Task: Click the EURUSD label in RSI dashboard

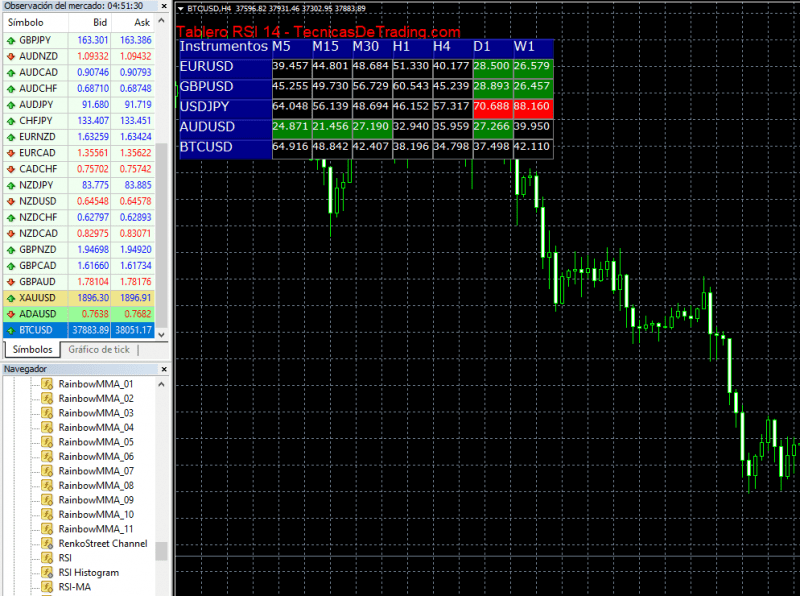Action: (207, 67)
